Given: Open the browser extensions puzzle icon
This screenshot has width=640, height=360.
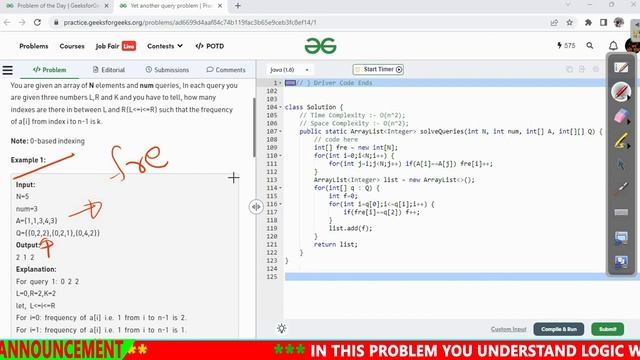Looking at the screenshot, I should (x=588, y=22).
